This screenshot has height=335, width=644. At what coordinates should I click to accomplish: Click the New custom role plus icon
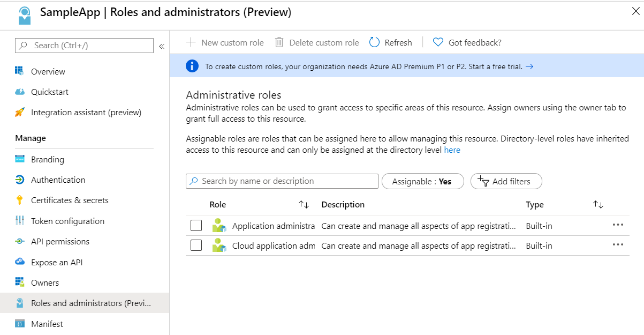pyautogui.click(x=191, y=42)
